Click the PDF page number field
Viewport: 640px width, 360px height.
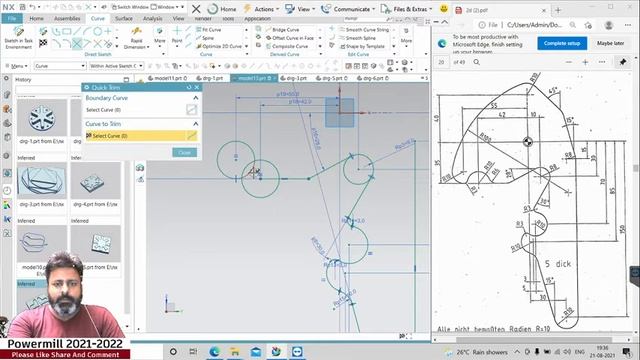pyautogui.click(x=442, y=62)
